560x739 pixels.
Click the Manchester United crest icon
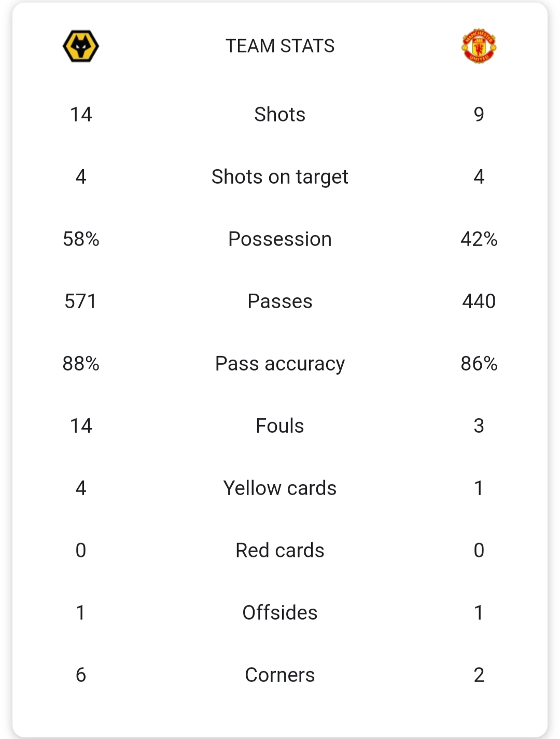[x=479, y=46]
